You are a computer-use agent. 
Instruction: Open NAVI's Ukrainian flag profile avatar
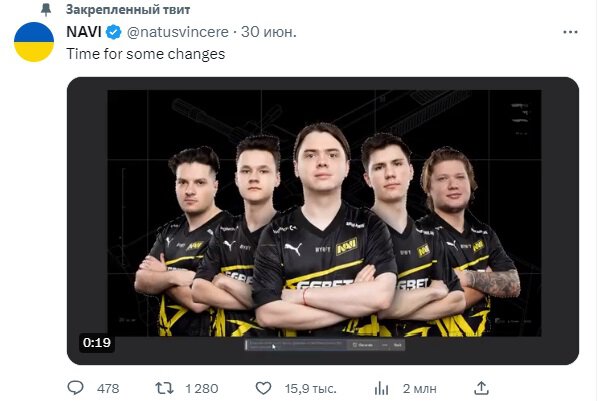[x=34, y=42]
